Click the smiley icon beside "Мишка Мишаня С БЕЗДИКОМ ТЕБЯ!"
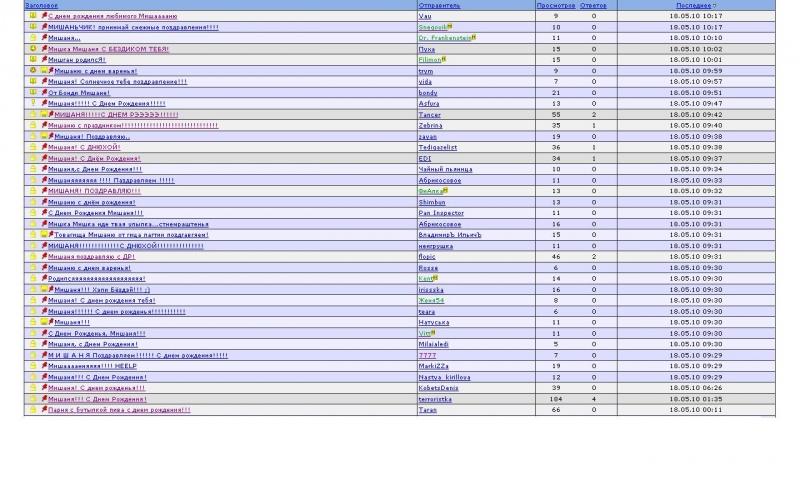Screen dimensions: 800x500 click(x=33, y=48)
